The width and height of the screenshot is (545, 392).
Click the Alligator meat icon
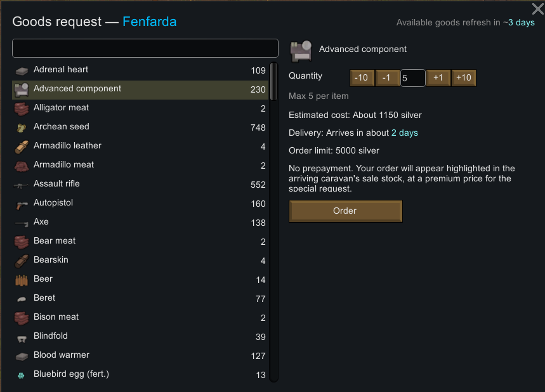coord(22,109)
